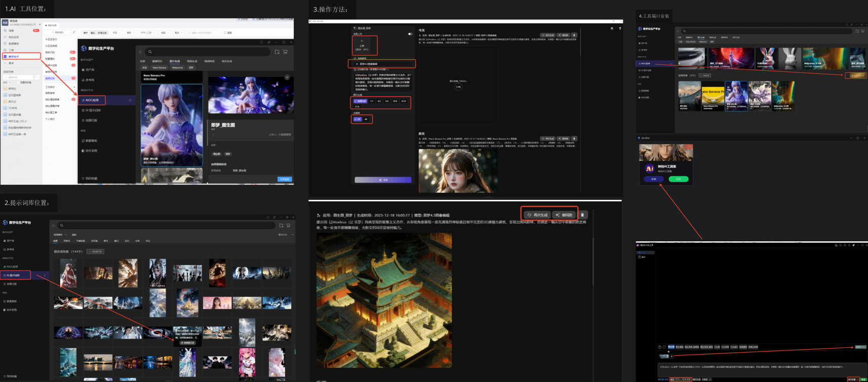Viewport: 868px width, 382px height.
Task: Click 做同款 in the enlarged result header
Action: (x=564, y=215)
